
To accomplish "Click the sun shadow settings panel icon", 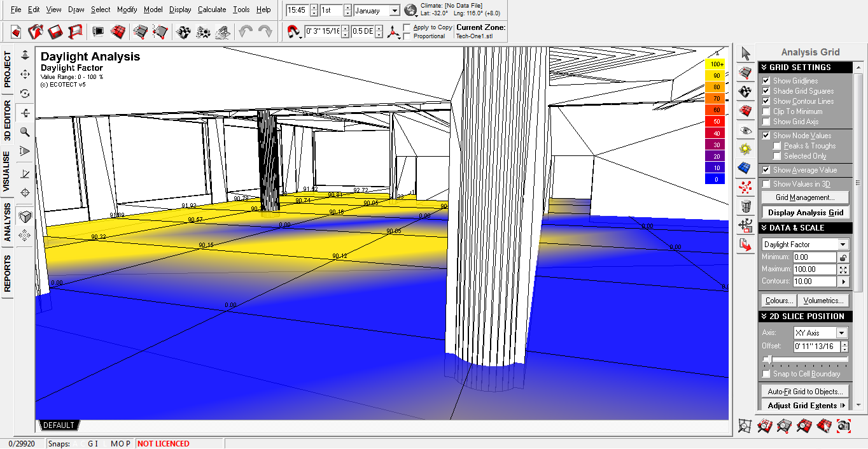I will coord(745,149).
